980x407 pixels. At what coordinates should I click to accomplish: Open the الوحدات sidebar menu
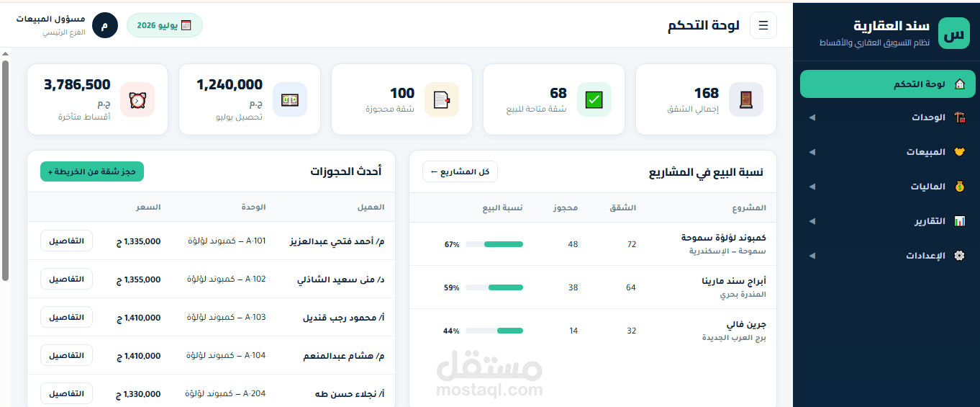[886, 117]
